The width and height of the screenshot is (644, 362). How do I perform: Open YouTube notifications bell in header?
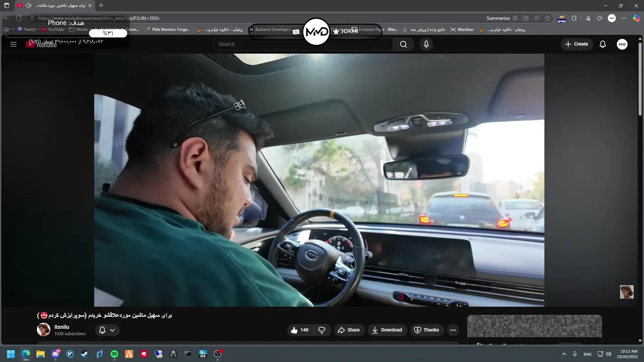point(603,44)
